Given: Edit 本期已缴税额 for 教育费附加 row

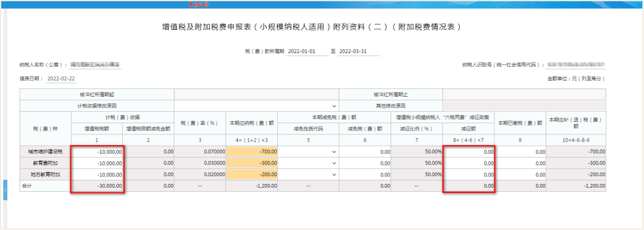Looking at the screenshot, I should [x=521, y=163].
